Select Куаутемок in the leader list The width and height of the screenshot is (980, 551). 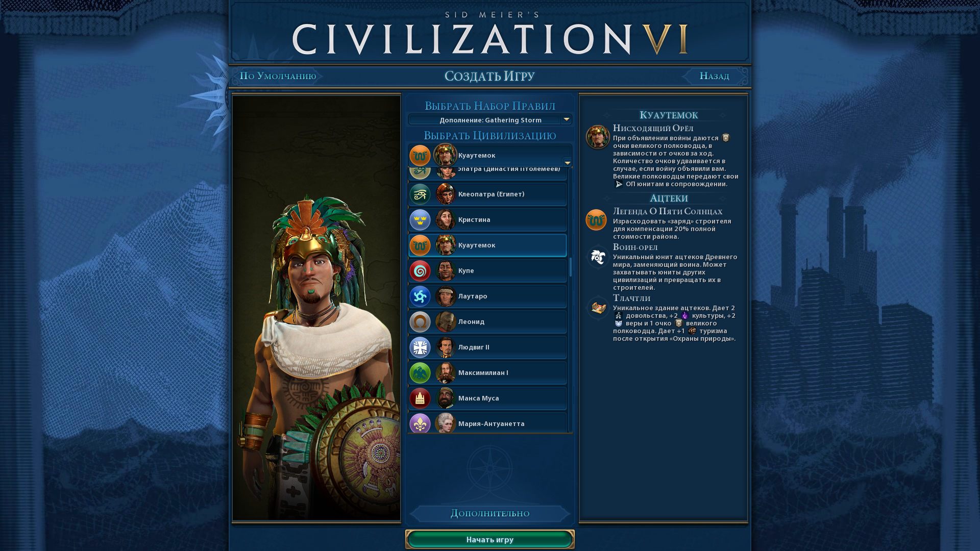[x=487, y=245]
